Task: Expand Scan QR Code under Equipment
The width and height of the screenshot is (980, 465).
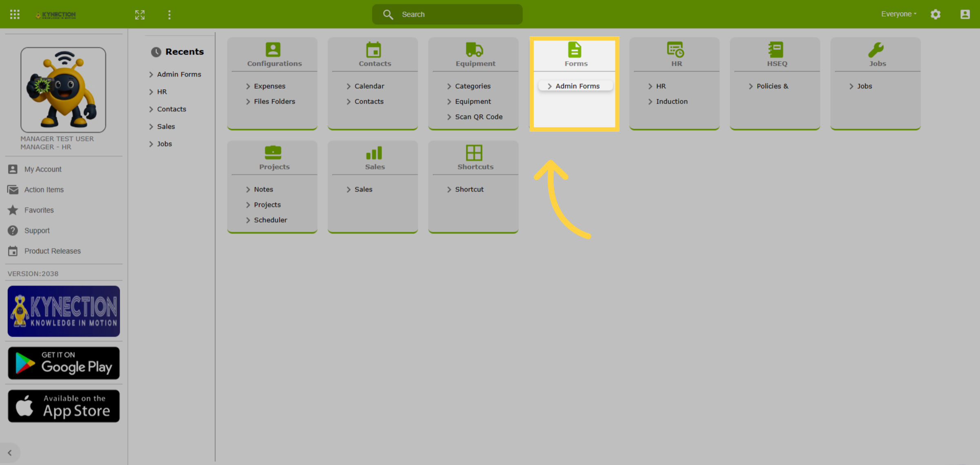Action: 474,116
